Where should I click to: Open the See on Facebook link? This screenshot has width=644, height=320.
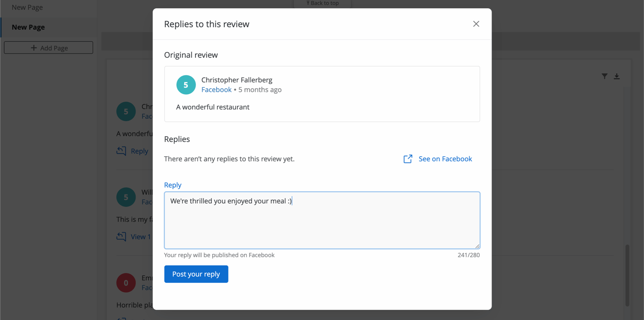point(445,159)
